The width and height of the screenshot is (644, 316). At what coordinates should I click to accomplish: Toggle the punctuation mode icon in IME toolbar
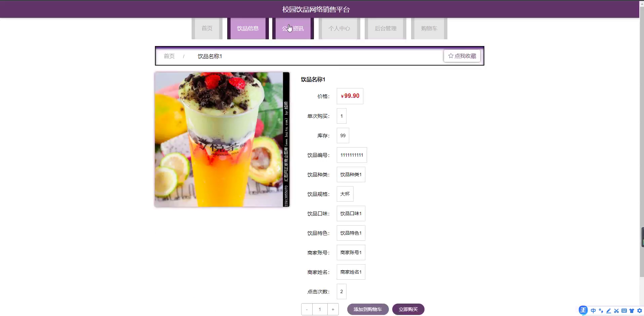tap(601, 311)
